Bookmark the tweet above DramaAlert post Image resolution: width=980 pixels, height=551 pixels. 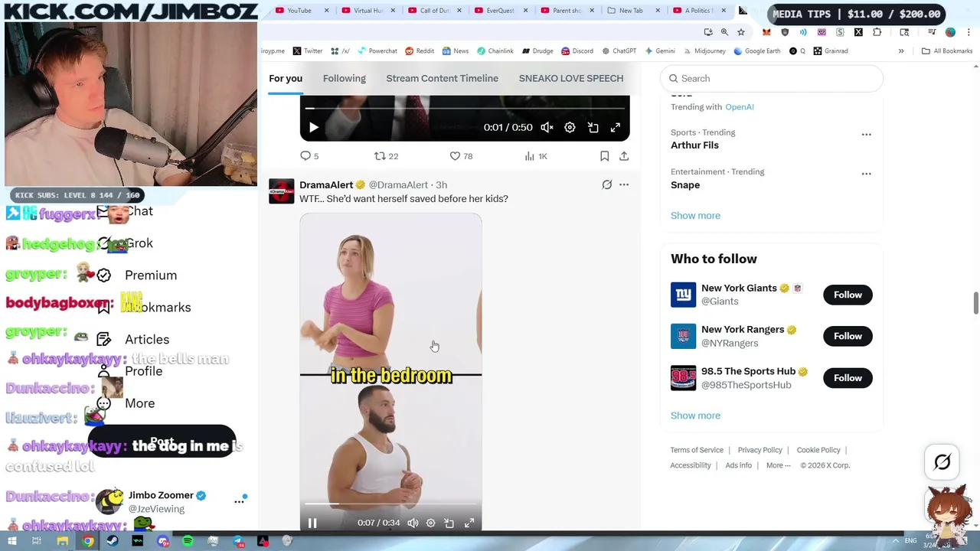(x=604, y=156)
